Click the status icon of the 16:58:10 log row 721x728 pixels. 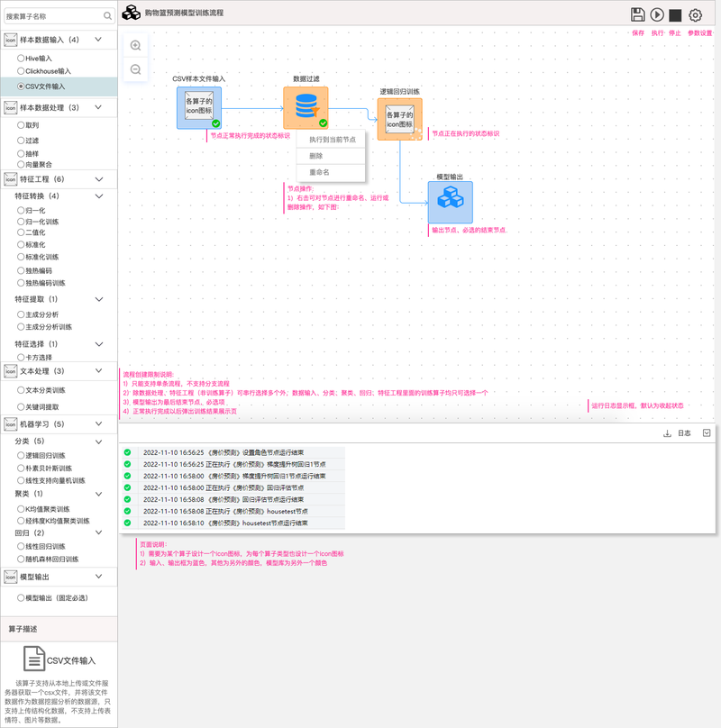(x=127, y=523)
